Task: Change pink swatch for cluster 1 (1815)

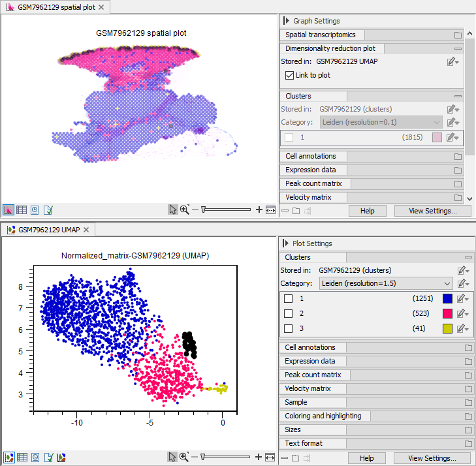Action: (x=437, y=138)
